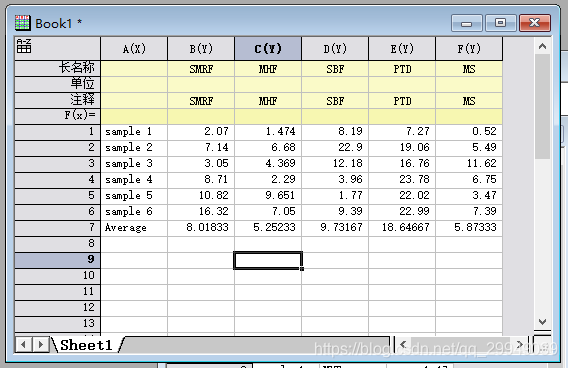
Task: Click the PTD long name cell
Action: pyautogui.click(x=402, y=68)
